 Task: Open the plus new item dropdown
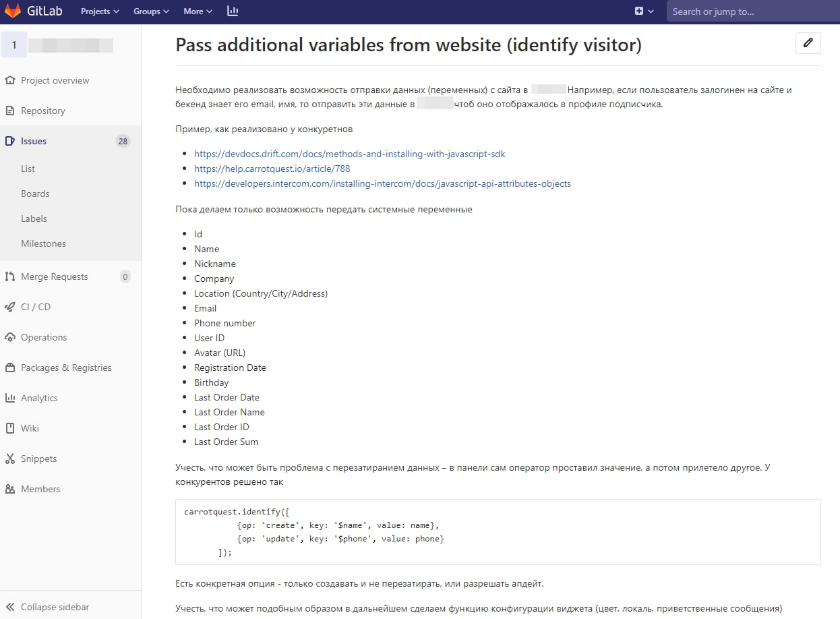coord(644,11)
